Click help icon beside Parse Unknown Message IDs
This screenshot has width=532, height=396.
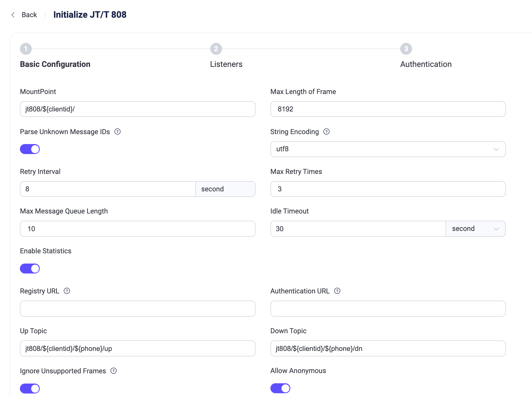[x=117, y=132]
